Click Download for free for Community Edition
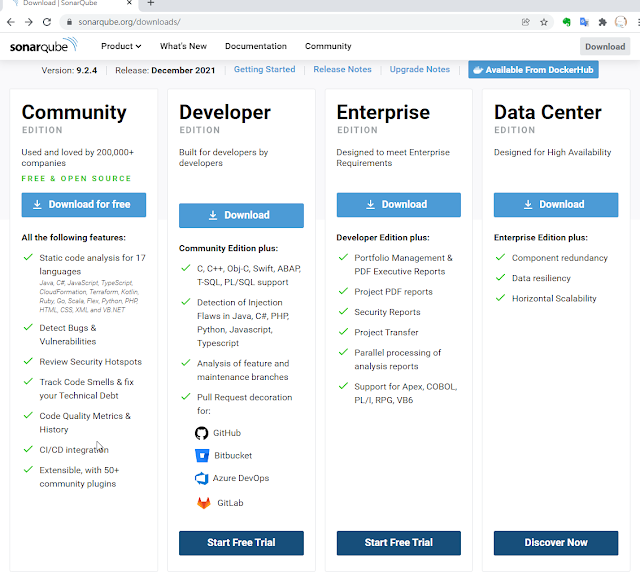Viewport: 640px width, 572px height. pyautogui.click(x=84, y=205)
